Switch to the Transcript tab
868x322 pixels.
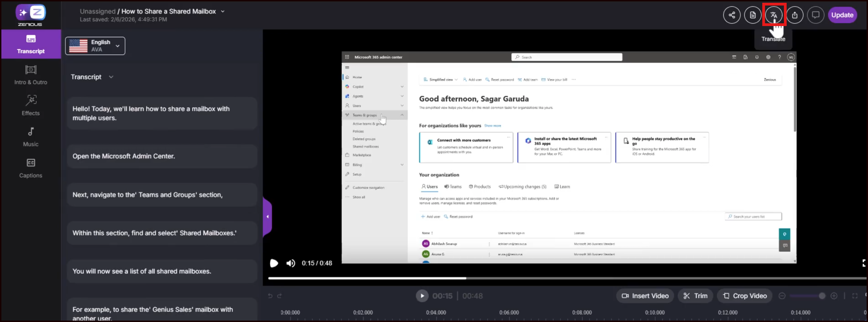(x=31, y=44)
